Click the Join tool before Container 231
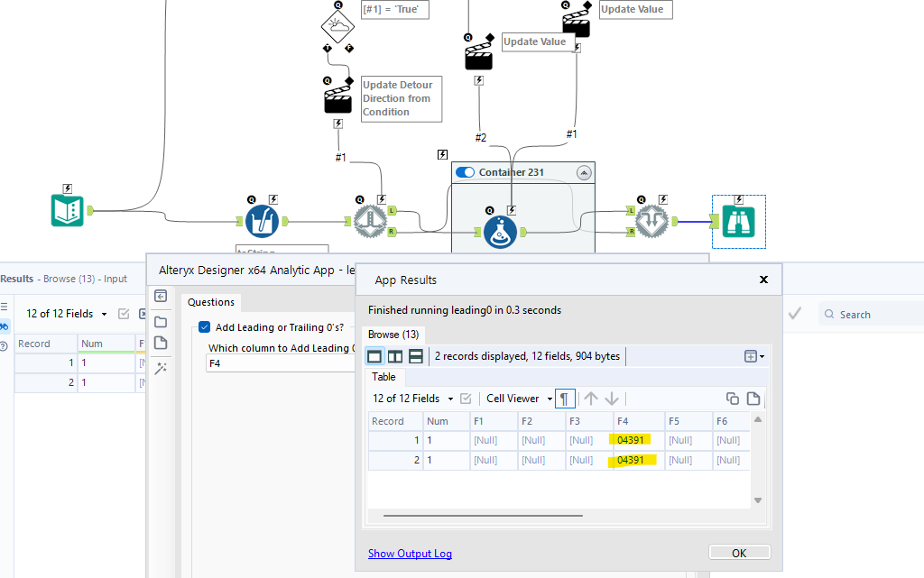The width and height of the screenshot is (924, 578). tap(370, 220)
